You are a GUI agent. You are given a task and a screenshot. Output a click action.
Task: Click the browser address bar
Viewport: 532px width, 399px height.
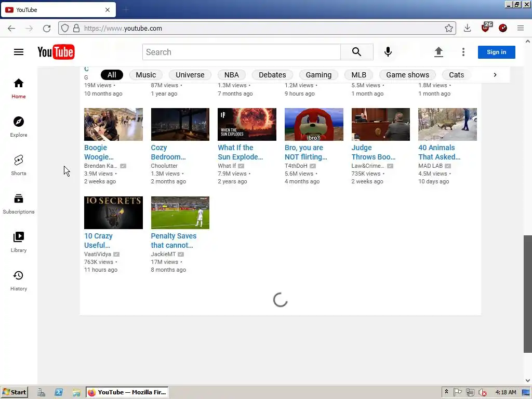257,29
